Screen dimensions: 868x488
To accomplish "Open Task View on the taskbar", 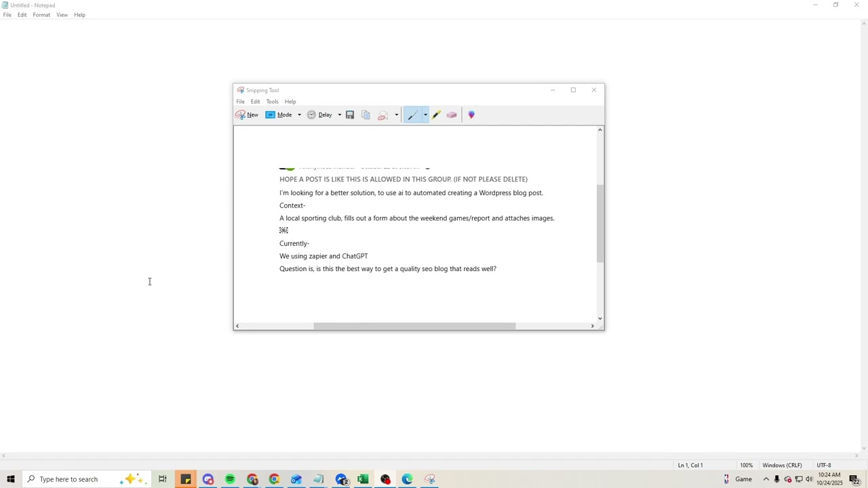I will pos(163,479).
